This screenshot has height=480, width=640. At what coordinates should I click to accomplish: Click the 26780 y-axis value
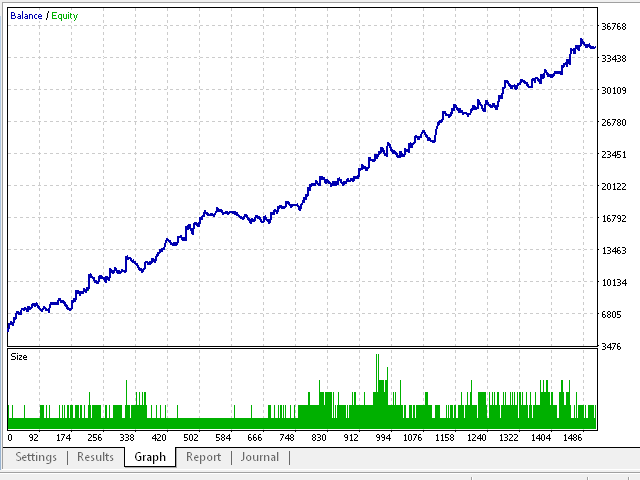coord(613,122)
